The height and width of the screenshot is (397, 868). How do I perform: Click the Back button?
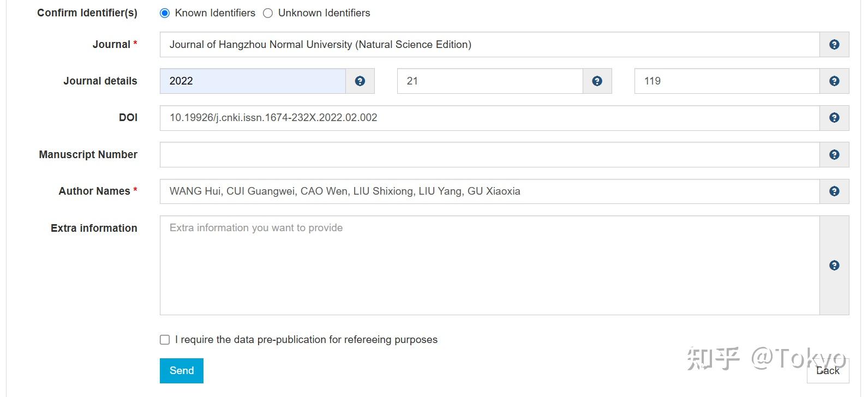pos(828,371)
